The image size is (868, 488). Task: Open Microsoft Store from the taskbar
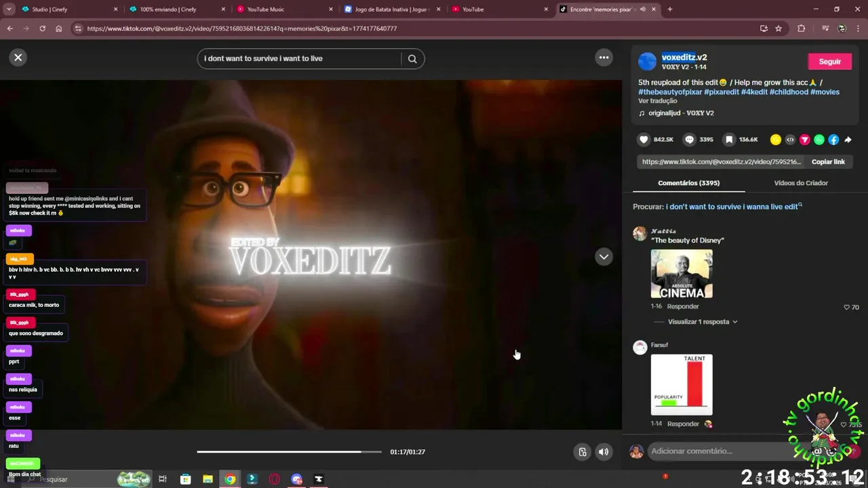click(185, 479)
